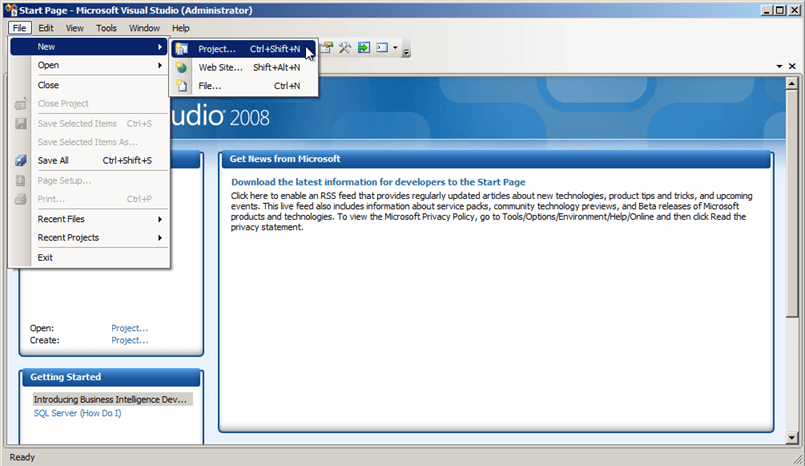Click the Create: Project... link

(x=130, y=340)
